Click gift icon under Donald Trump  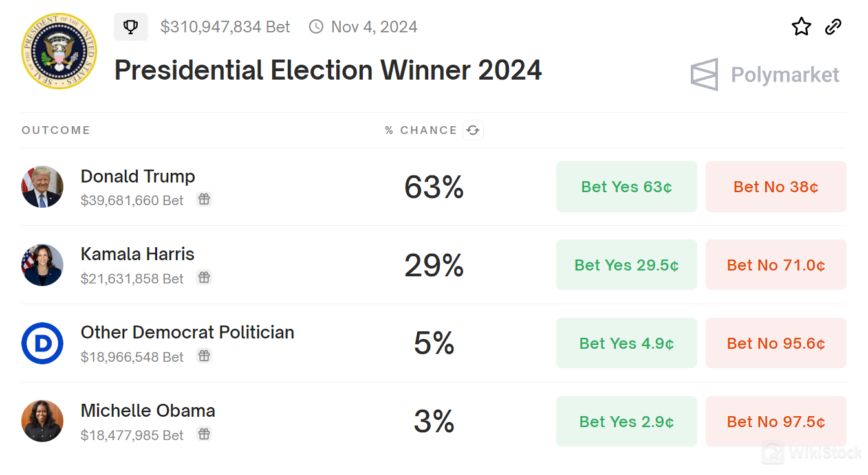204,199
